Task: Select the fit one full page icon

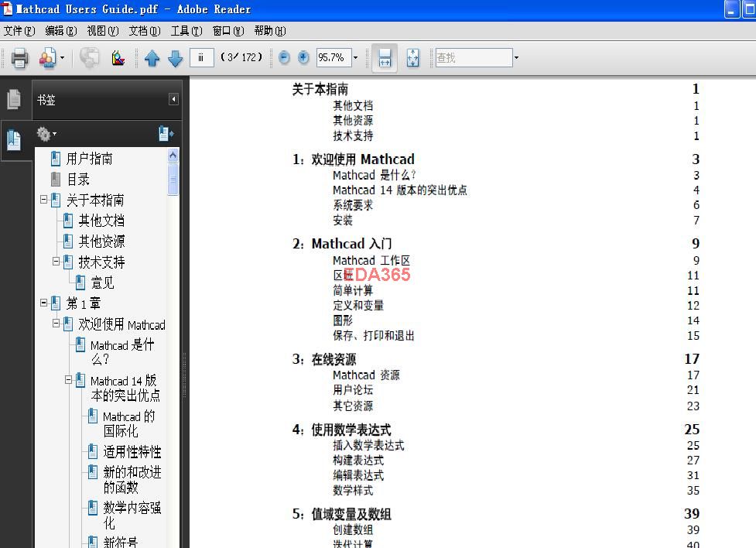Action: click(x=412, y=58)
